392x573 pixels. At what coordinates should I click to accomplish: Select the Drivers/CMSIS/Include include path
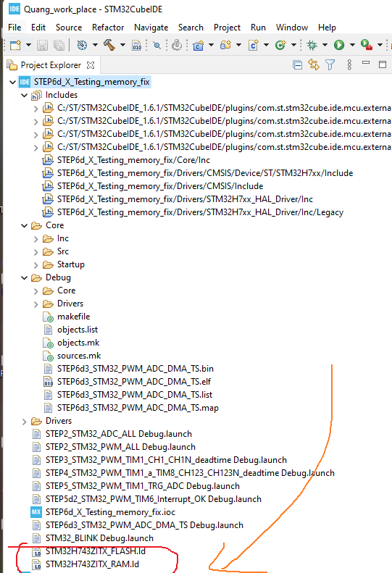[x=160, y=186]
